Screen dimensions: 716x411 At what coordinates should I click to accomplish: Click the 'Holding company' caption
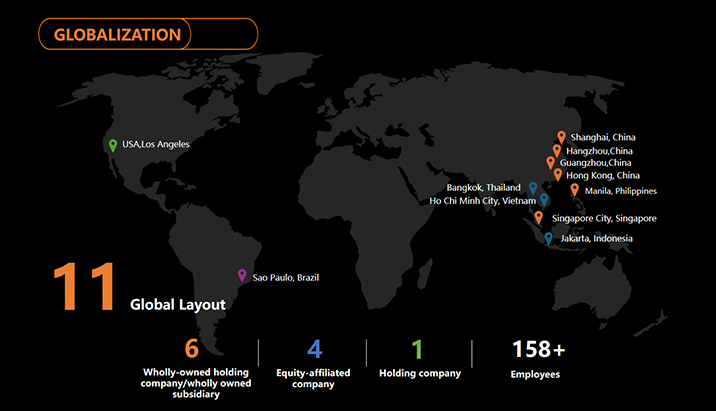[420, 373]
